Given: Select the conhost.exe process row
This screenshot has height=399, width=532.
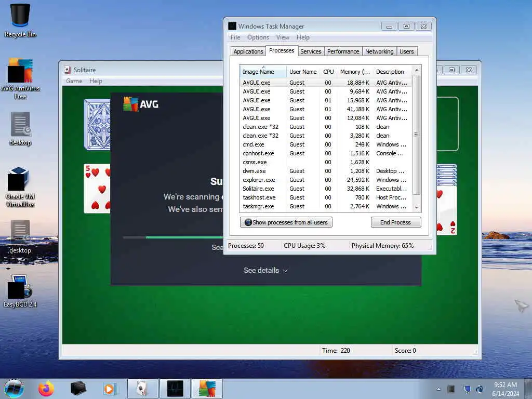Looking at the screenshot, I should (325, 153).
